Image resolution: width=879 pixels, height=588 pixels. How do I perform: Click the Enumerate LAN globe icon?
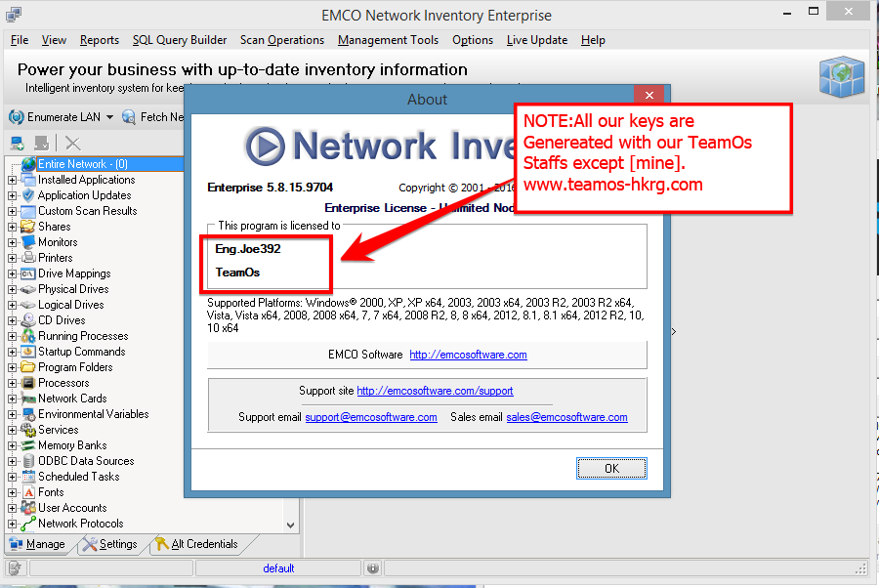coord(17,116)
